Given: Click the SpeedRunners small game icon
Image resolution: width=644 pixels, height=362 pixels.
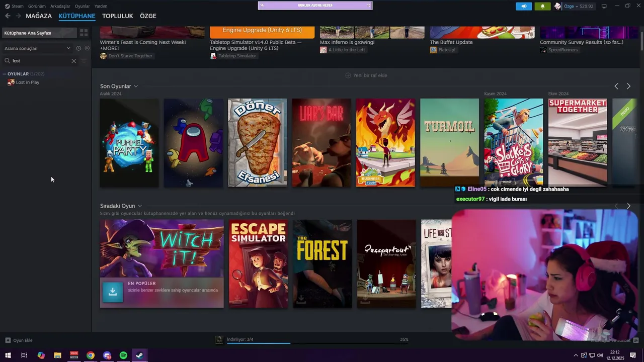Looking at the screenshot, I should point(543,50).
